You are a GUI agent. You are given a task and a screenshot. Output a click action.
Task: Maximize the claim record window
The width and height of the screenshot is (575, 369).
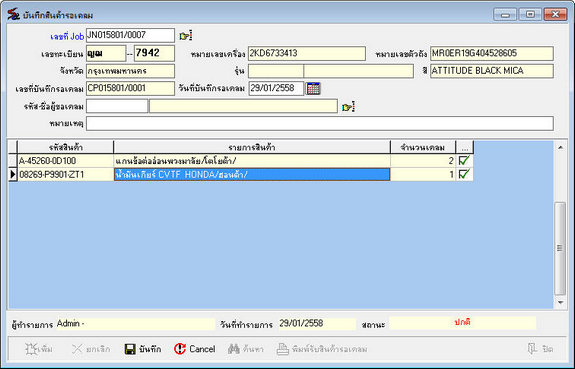pos(530,14)
